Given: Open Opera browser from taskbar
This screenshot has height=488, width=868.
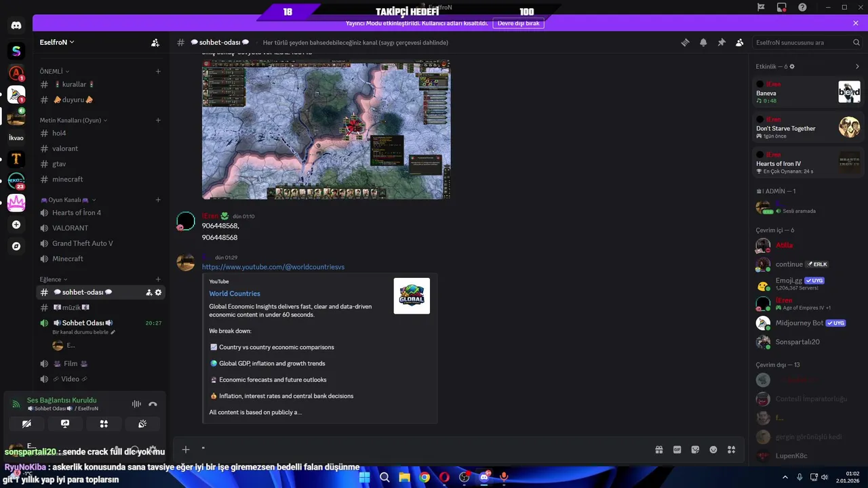Looking at the screenshot, I should click(x=444, y=477).
